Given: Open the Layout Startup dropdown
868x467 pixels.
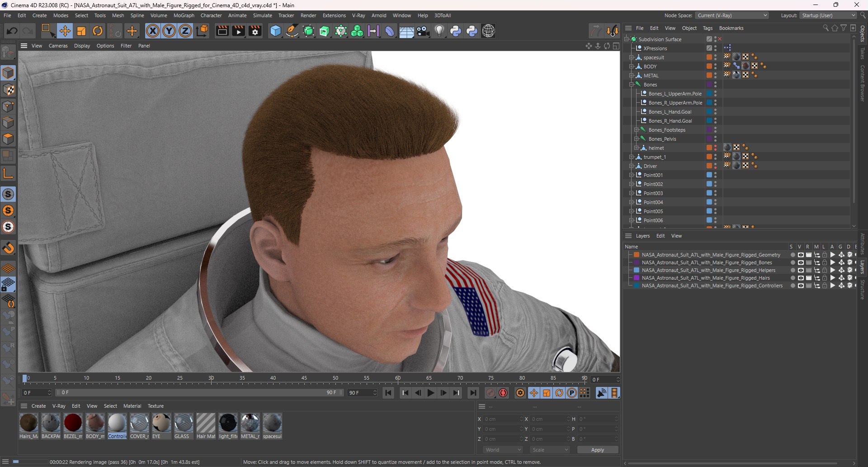Looking at the screenshot, I should tap(828, 15).
